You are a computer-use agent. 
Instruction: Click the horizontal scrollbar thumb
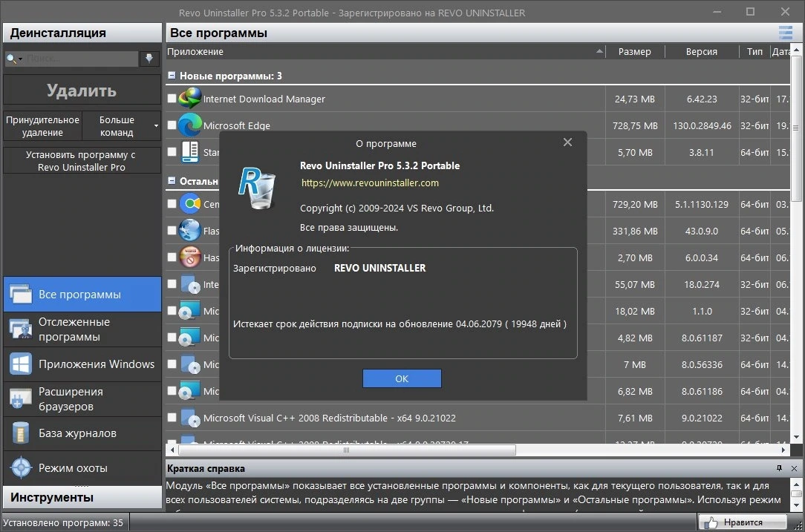coord(347,450)
